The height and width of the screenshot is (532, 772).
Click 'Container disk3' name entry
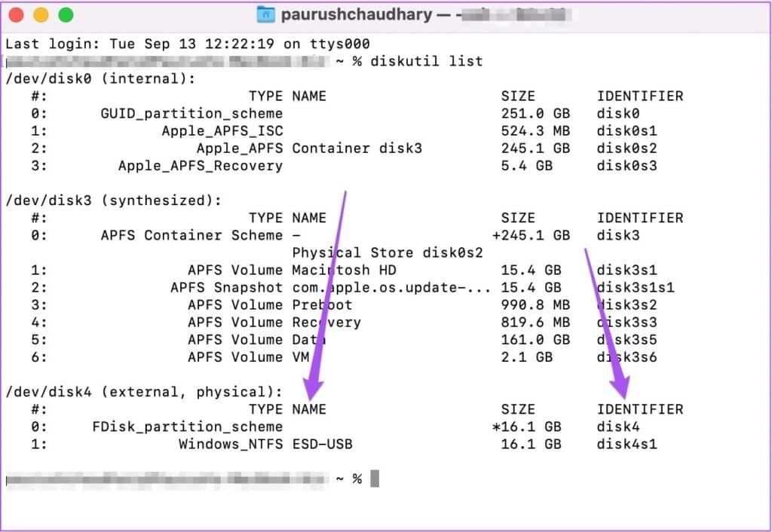[357, 148]
